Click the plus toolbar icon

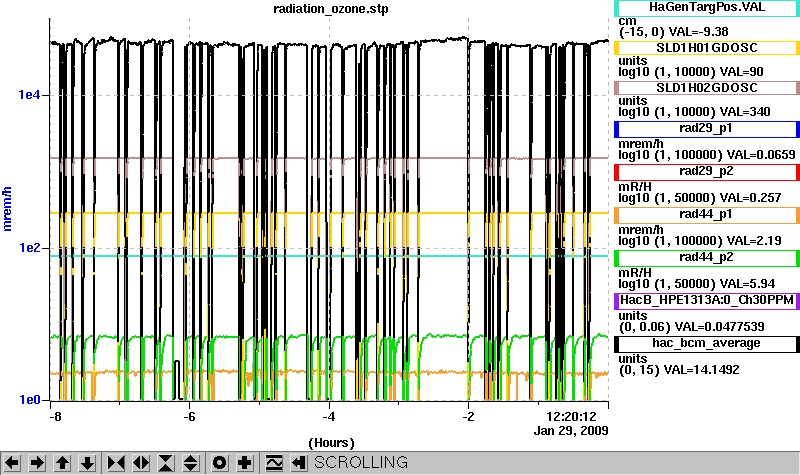click(245, 463)
